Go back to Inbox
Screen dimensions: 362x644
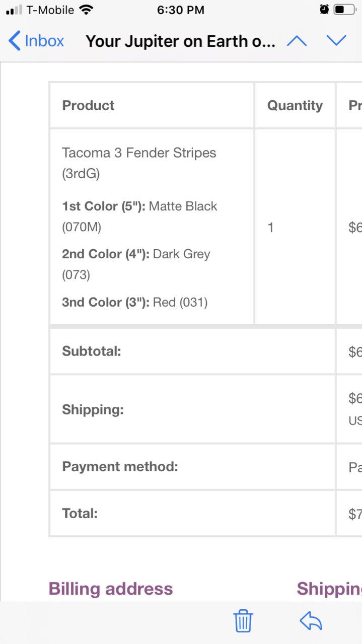coord(36,41)
